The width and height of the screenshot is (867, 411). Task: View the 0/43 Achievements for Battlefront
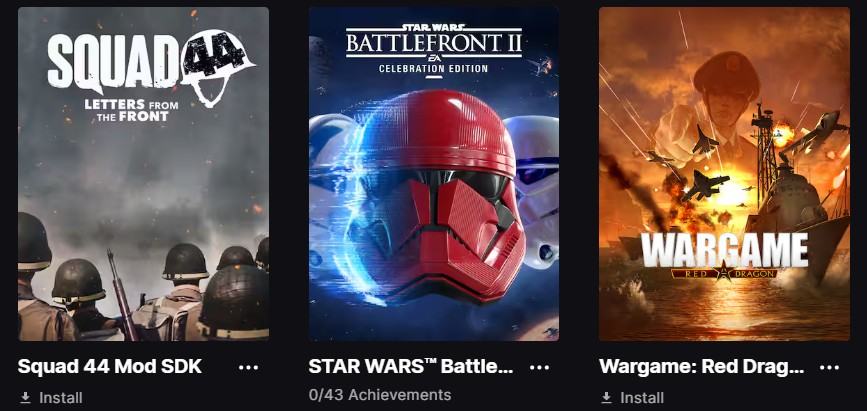coord(380,395)
